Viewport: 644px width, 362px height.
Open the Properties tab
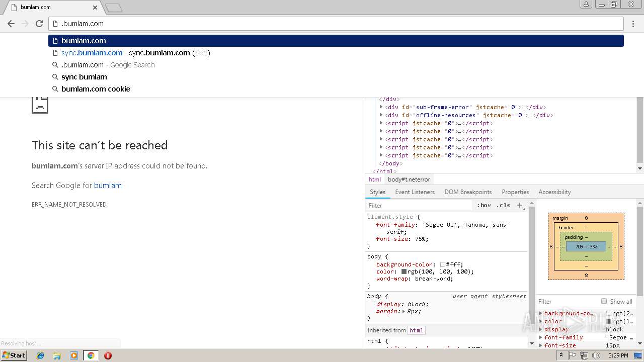515,192
